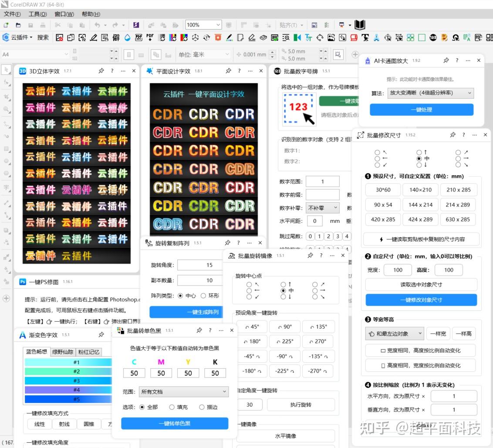Open more options in AI卡通图放大 panel
The height and width of the screenshot is (448, 493).
click(x=468, y=61)
